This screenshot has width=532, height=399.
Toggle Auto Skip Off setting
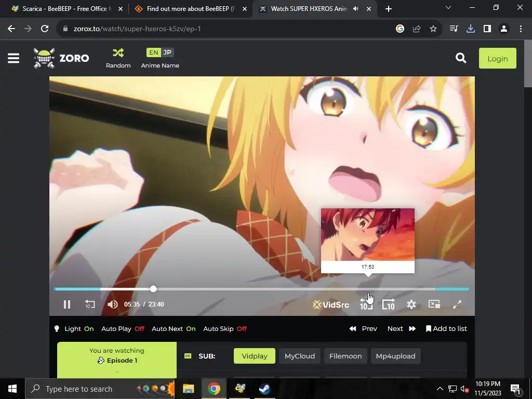(x=225, y=329)
